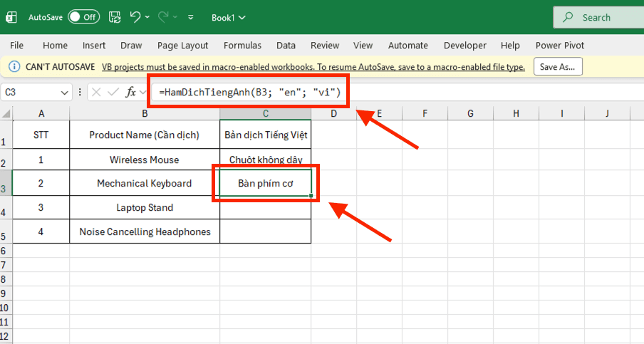Click the Redo arrow icon
Image resolution: width=644 pixels, height=344 pixels.
click(x=163, y=17)
